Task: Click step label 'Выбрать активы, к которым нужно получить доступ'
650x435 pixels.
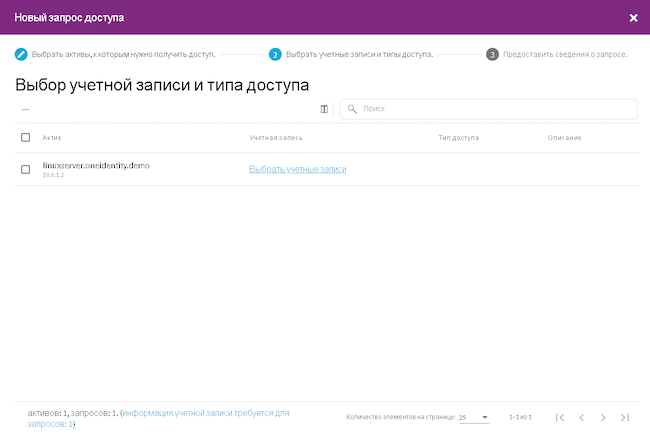Action: (x=124, y=54)
